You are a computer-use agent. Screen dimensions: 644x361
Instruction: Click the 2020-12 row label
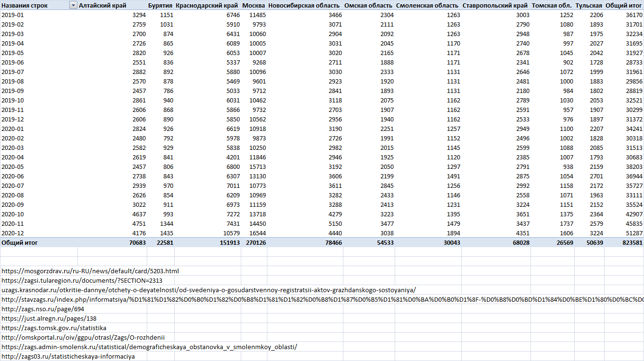[x=12, y=233]
